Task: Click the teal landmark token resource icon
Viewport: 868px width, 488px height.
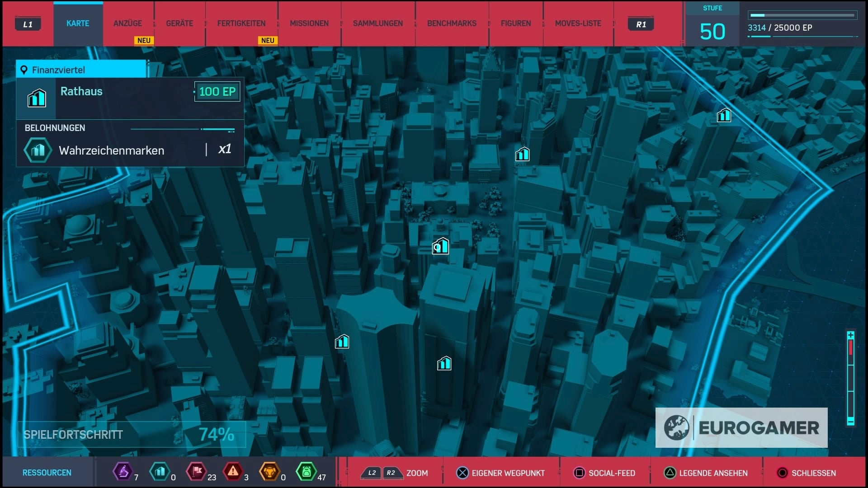Action: tap(159, 472)
